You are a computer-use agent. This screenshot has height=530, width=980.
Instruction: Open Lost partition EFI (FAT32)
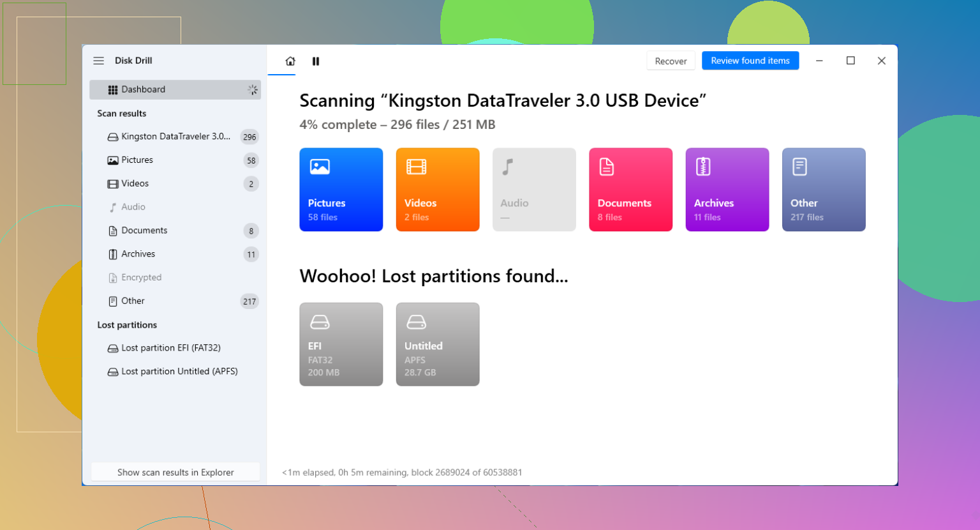click(x=175, y=348)
